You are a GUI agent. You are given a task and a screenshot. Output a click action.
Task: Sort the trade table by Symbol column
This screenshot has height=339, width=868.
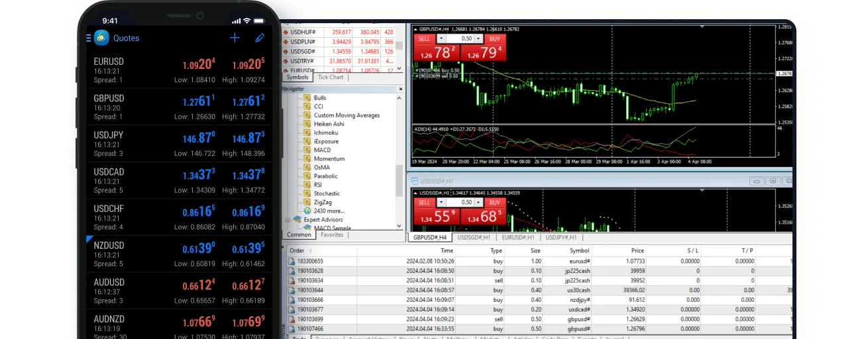(568, 250)
